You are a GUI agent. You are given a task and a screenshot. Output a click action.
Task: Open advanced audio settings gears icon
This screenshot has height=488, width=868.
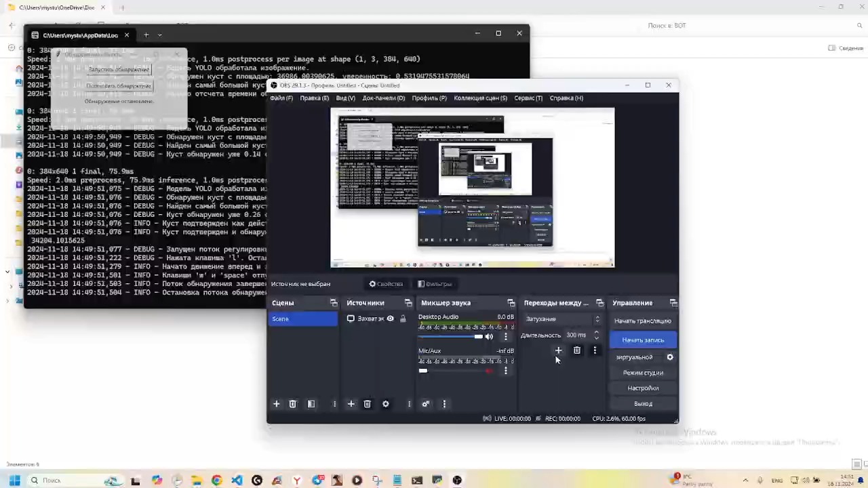click(426, 404)
